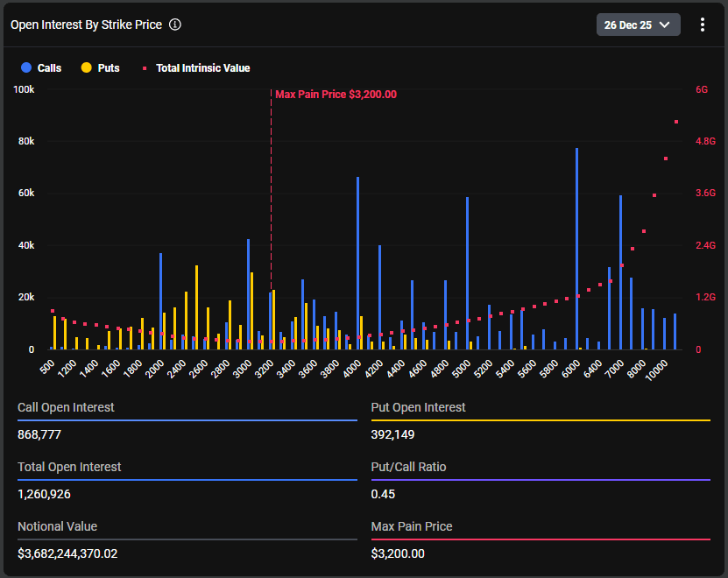Click the Max Pain Price $3,200.00 label
728x578 pixels.
pyautogui.click(x=336, y=95)
